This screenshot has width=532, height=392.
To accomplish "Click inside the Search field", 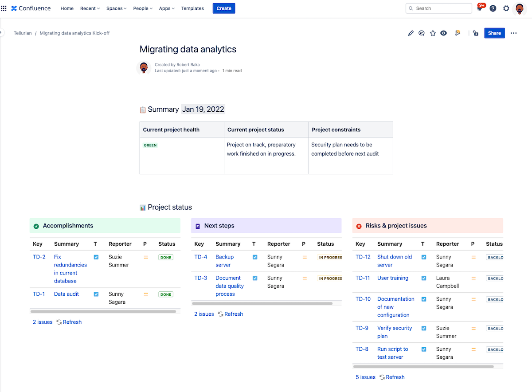I will click(x=438, y=8).
